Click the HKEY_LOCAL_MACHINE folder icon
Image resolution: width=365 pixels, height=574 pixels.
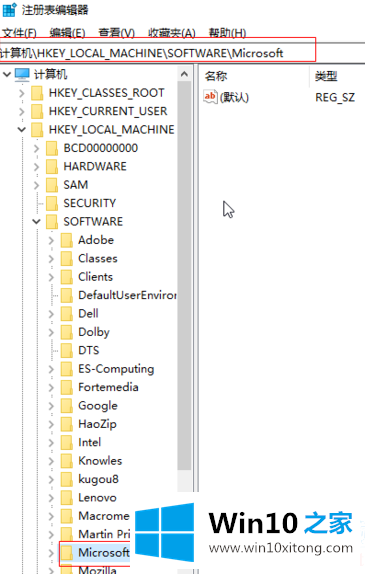(37, 130)
